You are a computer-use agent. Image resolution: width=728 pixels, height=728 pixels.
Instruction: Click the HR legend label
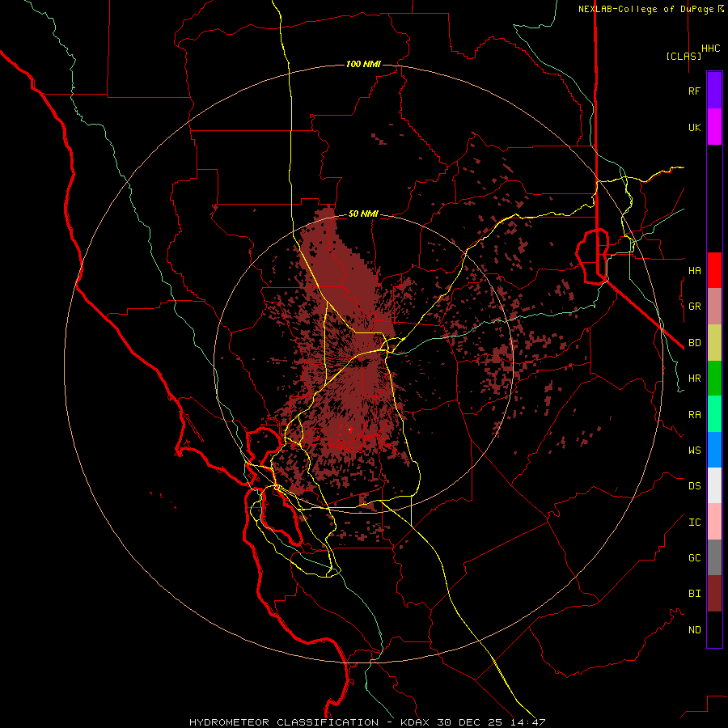(x=695, y=379)
